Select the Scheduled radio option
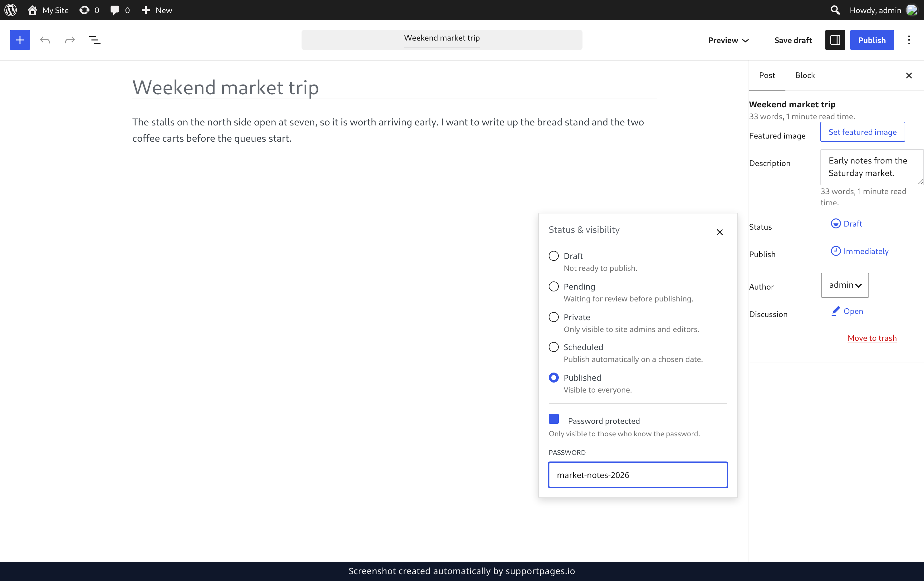 (554, 347)
